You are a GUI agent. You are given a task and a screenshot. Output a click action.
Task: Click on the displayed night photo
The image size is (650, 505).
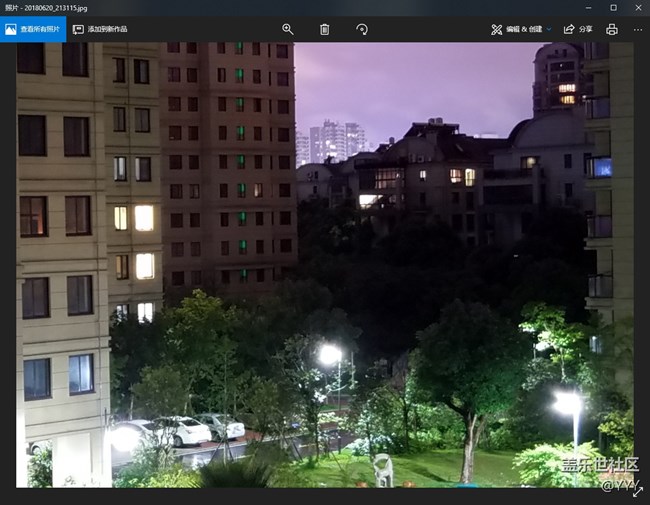point(325,265)
